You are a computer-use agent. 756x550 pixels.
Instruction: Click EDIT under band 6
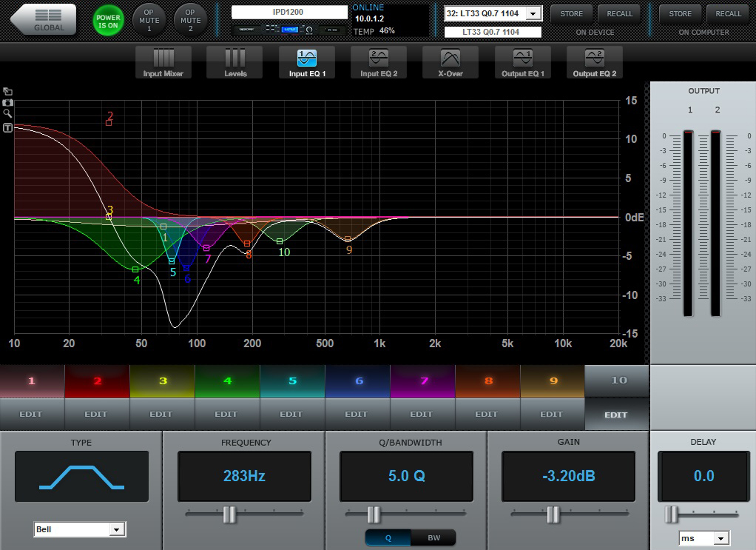tap(358, 414)
